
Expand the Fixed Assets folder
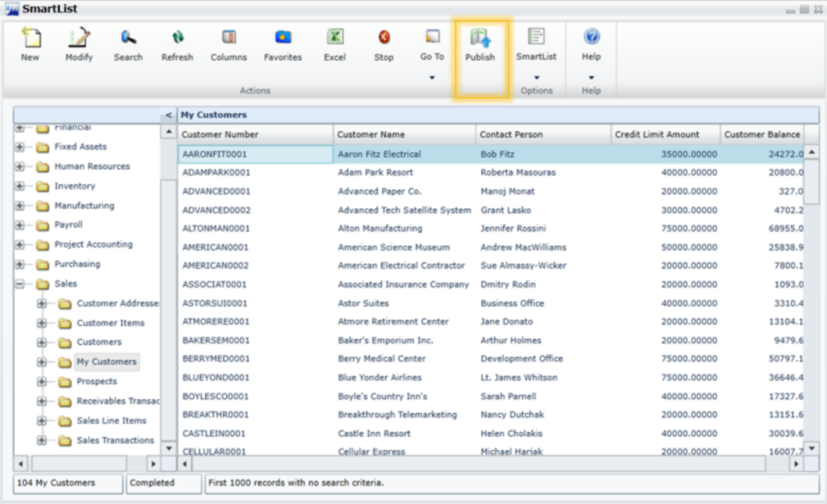tap(20, 147)
